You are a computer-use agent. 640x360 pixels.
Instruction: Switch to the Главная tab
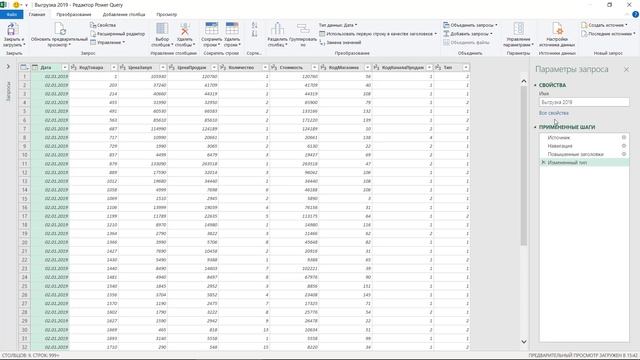pos(37,14)
